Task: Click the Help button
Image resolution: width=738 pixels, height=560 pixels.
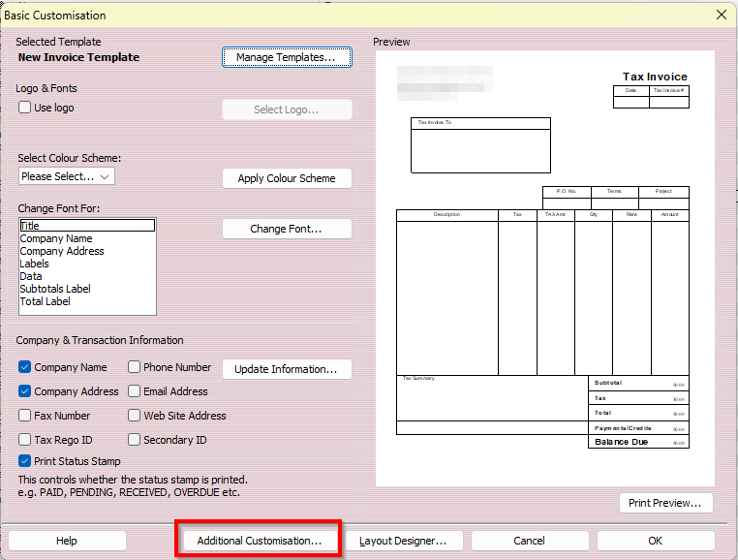Action: [x=67, y=541]
